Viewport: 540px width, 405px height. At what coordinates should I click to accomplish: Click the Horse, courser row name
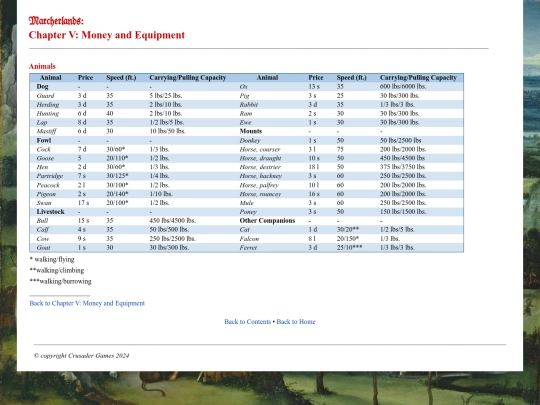[x=260, y=149]
